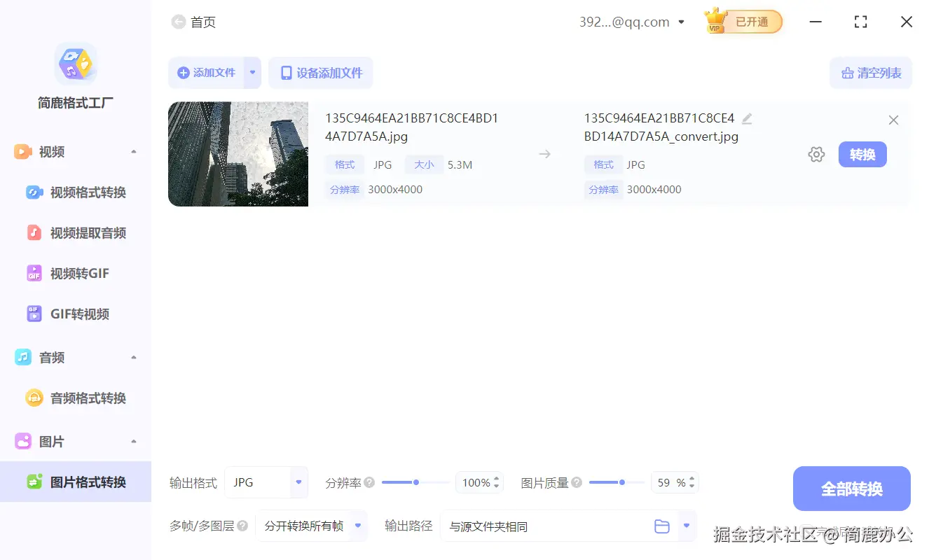Collapse the 音频 sidebar section

134,358
